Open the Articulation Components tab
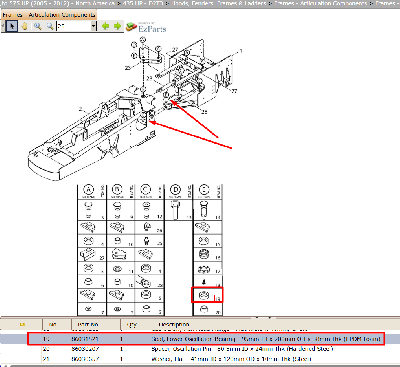Image resolution: width=400 pixels, height=367 pixels. (x=61, y=15)
